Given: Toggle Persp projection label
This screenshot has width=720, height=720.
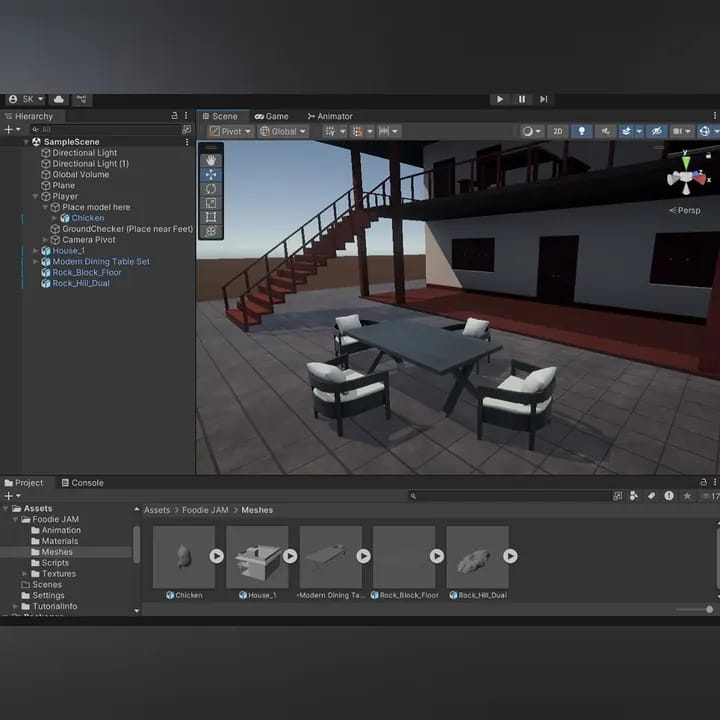Looking at the screenshot, I should click(x=685, y=210).
